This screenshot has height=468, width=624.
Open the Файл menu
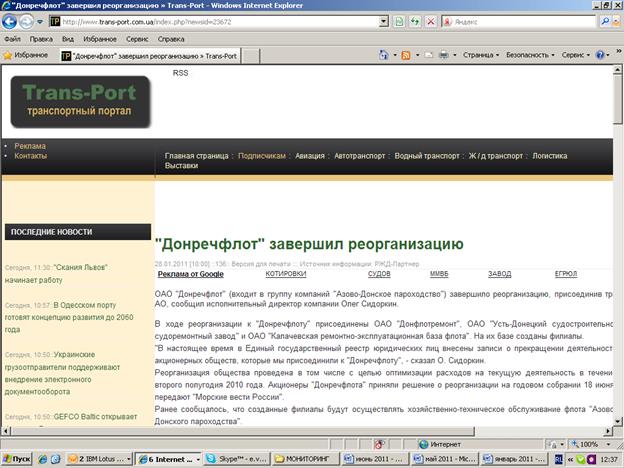(12, 39)
